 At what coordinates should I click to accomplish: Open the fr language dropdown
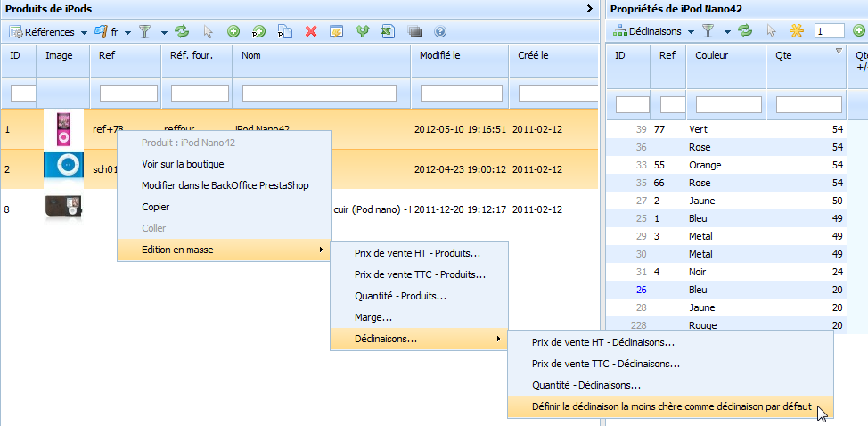(x=112, y=32)
